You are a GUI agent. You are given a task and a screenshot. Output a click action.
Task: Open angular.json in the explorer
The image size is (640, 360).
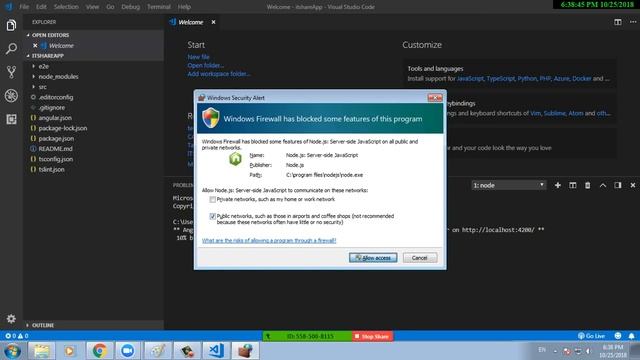point(55,118)
